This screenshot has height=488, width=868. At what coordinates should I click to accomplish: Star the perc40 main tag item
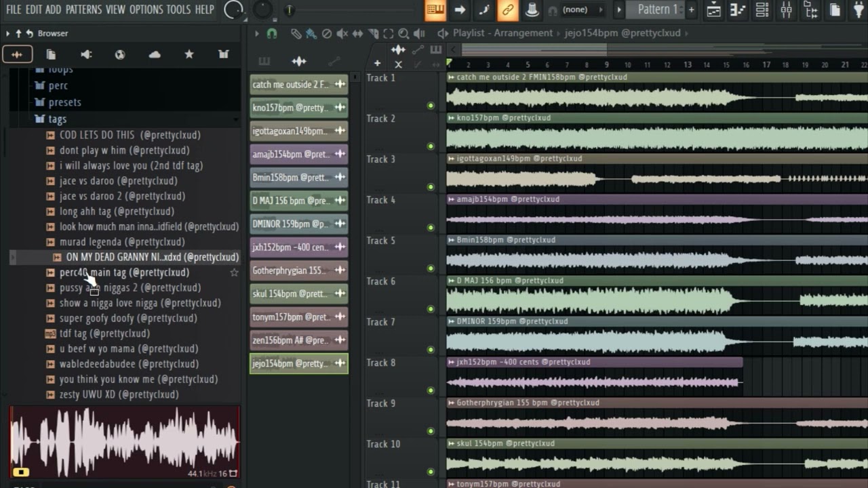tap(234, 272)
